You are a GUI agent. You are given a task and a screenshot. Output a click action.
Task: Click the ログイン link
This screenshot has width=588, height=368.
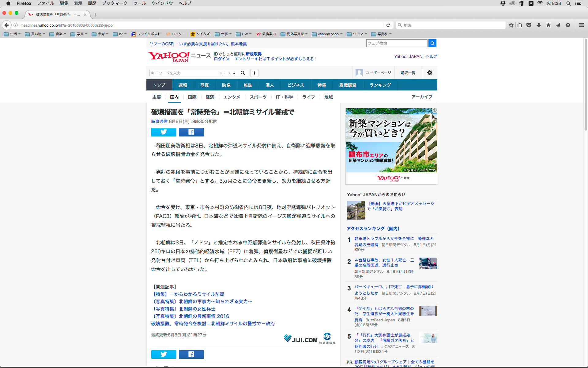pos(221,59)
